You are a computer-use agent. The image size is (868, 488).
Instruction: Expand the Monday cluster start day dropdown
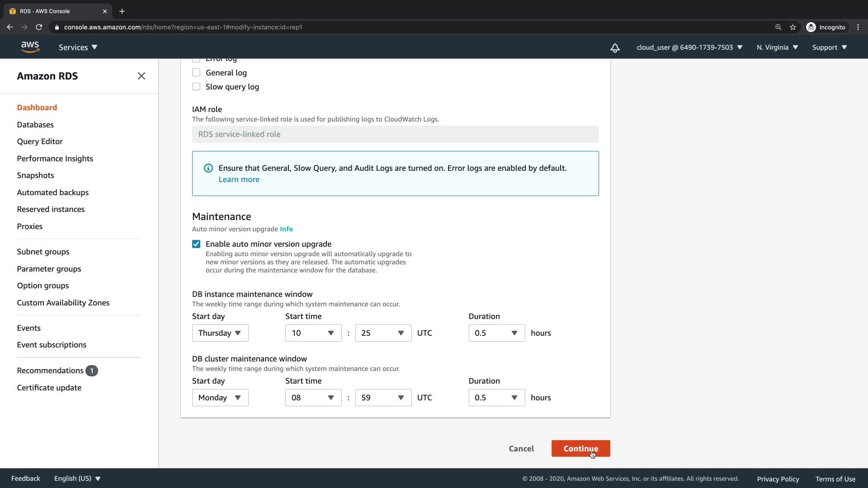click(x=220, y=398)
